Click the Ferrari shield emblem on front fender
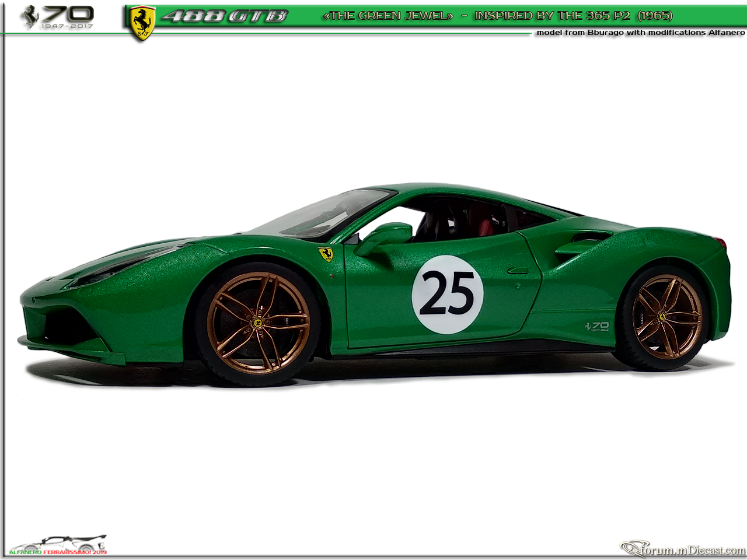This screenshot has height=560, width=747. pyautogui.click(x=326, y=254)
